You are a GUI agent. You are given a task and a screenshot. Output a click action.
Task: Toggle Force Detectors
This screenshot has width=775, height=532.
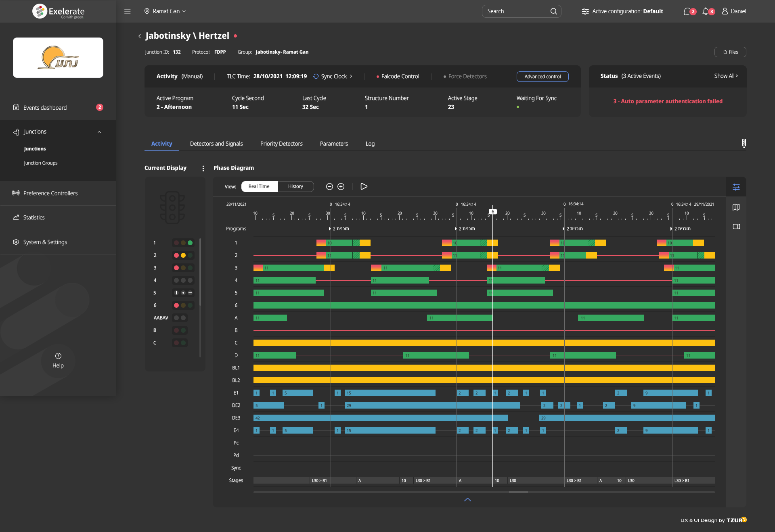point(465,76)
